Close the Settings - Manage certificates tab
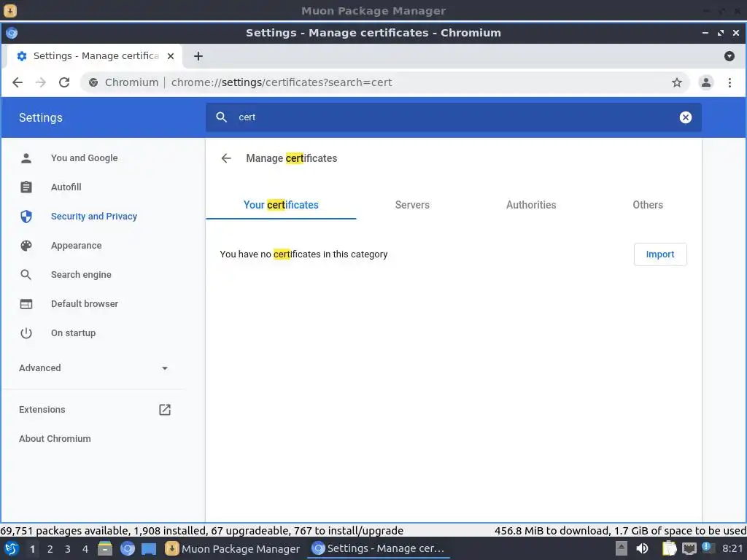The height and width of the screenshot is (560, 747). pos(171,56)
